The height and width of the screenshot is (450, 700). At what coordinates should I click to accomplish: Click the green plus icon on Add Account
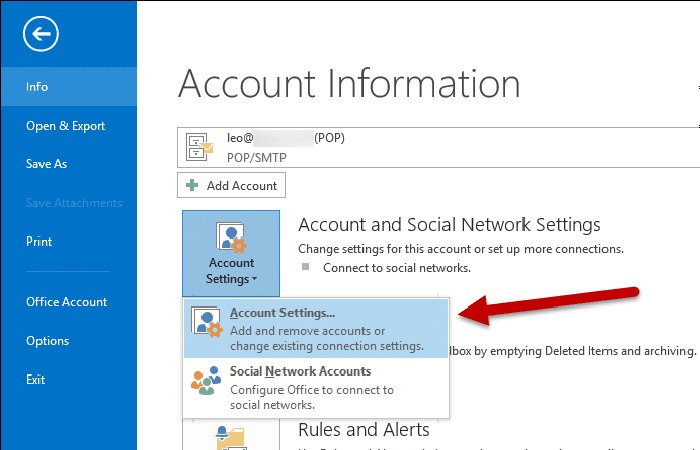pos(192,185)
